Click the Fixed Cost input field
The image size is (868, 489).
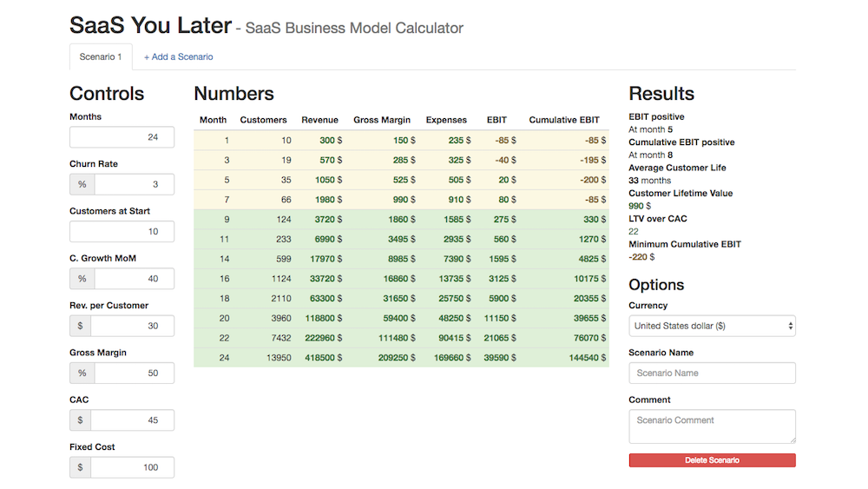[132, 467]
